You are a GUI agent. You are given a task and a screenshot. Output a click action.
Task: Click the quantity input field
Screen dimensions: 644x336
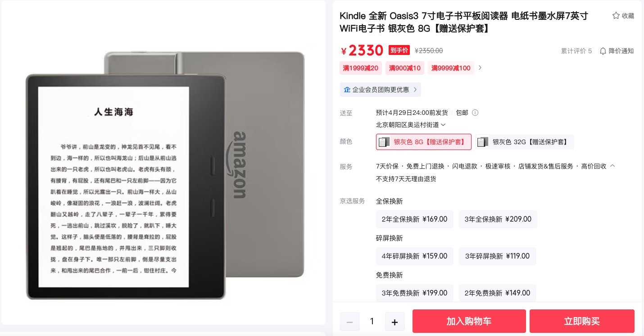coord(372,322)
